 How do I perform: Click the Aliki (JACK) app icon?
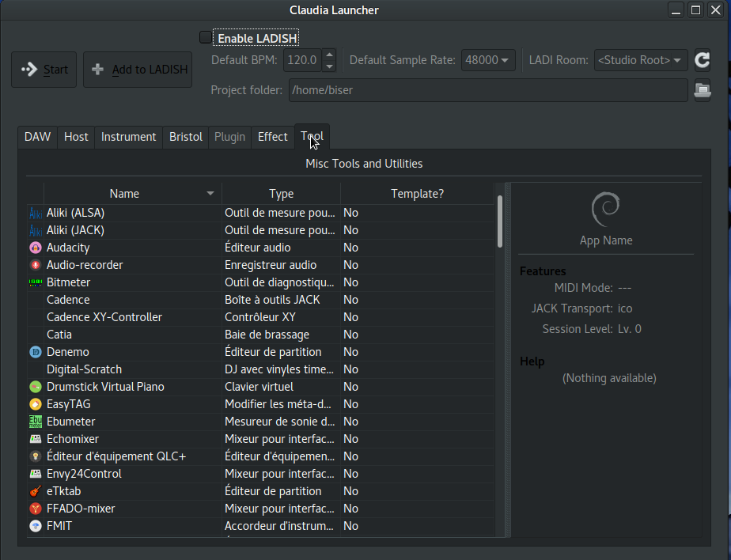click(36, 230)
